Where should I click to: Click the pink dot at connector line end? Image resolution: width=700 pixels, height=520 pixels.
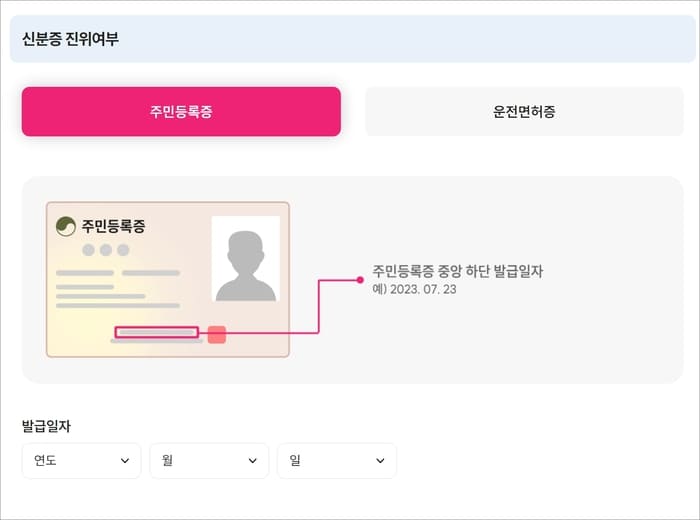pos(360,280)
